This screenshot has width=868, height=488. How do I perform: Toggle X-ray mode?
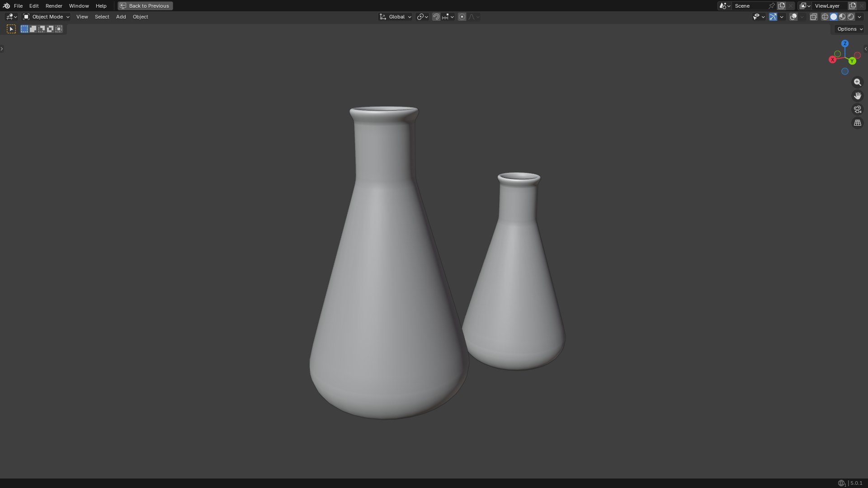[x=814, y=17]
